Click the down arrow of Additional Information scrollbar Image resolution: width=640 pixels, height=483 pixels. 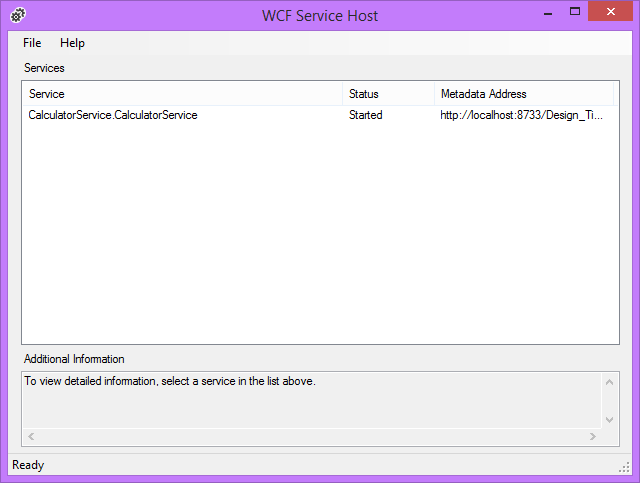pos(609,420)
